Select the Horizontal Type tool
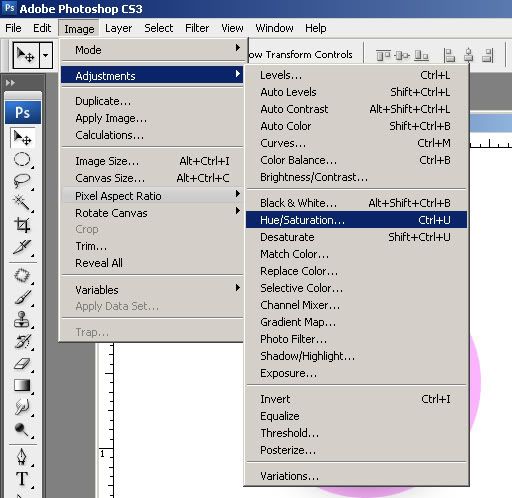This screenshot has height=498, width=512. point(22,479)
